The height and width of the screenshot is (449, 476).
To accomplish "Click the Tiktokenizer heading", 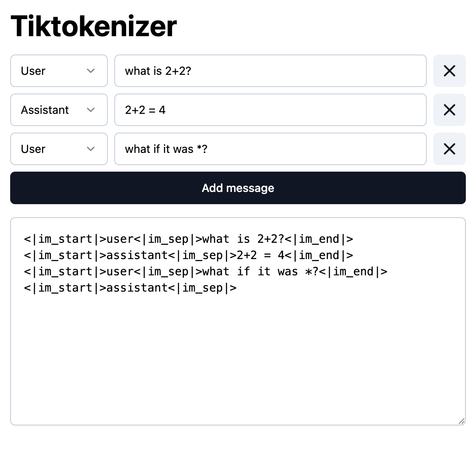I will 94,26.
